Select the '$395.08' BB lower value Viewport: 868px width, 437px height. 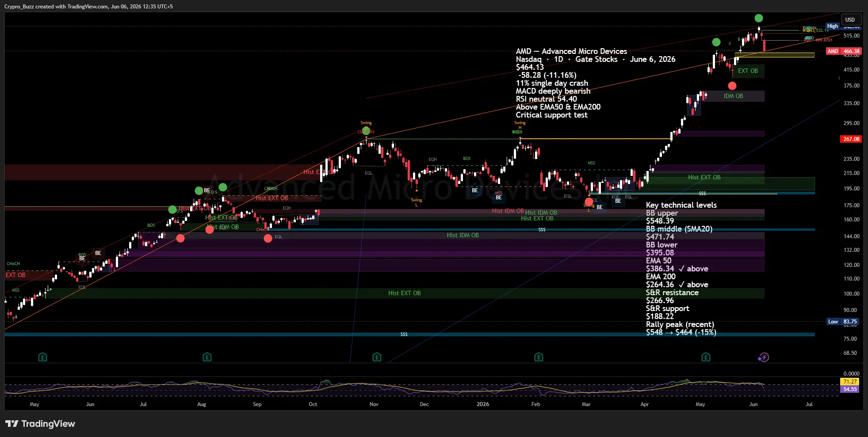tap(660, 253)
